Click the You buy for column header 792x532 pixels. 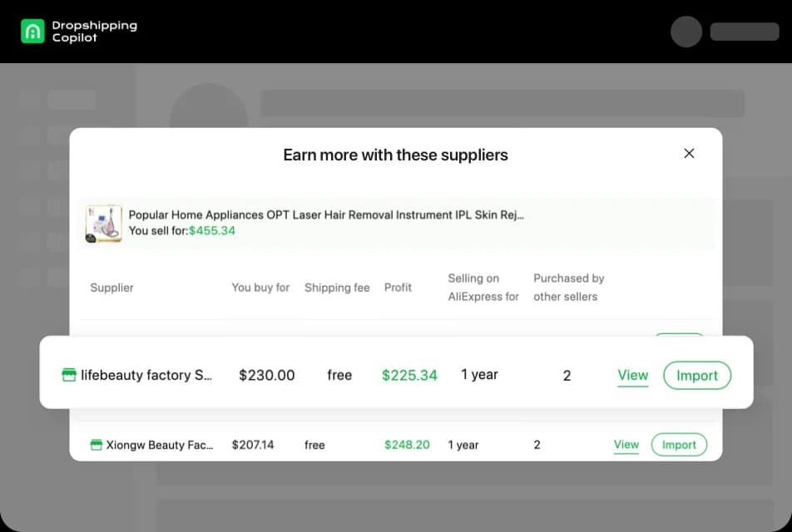pyautogui.click(x=260, y=288)
